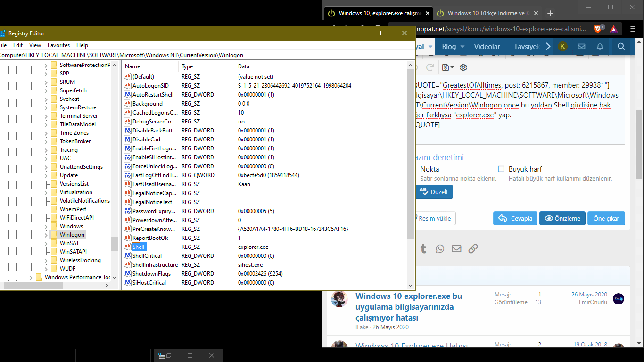This screenshot has width=644, height=362.
Task: Open the Brave browser hamburger menu
Action: [x=633, y=29]
